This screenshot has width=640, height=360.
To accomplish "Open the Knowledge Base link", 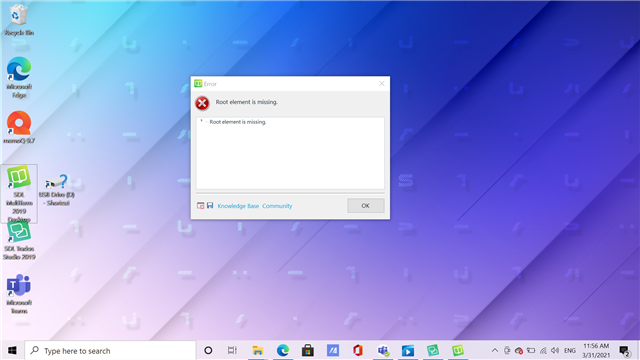I will (x=238, y=206).
